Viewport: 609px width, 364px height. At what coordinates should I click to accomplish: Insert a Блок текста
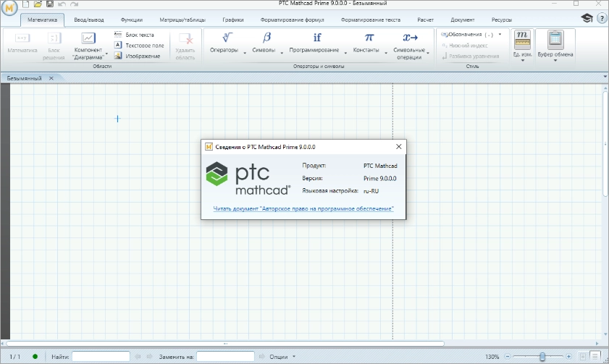134,35
